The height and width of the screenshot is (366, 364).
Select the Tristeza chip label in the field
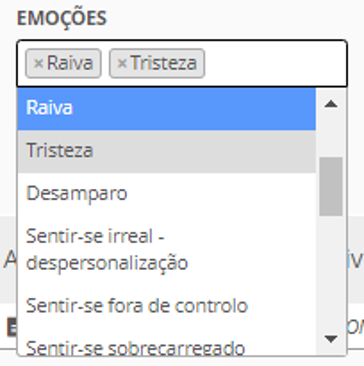[x=163, y=63]
